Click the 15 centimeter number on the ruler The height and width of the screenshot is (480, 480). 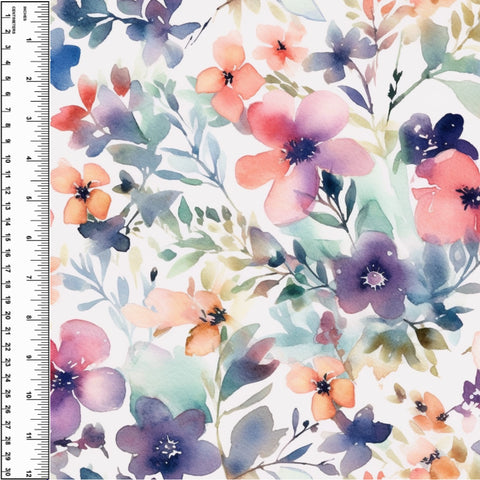click(8, 237)
